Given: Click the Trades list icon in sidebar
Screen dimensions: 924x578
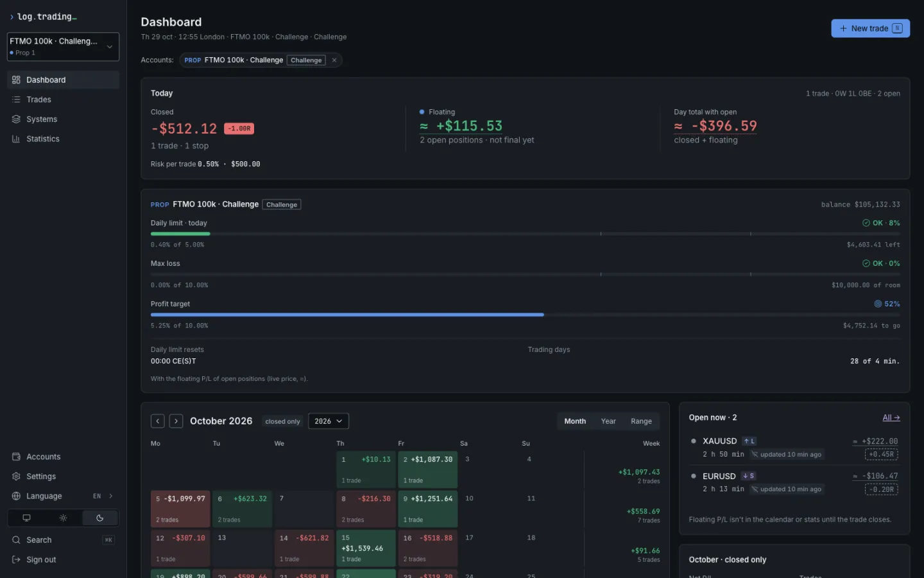Looking at the screenshot, I should point(16,100).
